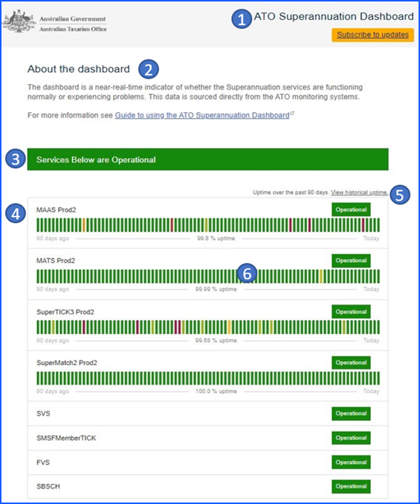The image size is (420, 504).
Task: Click the external link icon after the Guide link
Action: tap(292, 113)
